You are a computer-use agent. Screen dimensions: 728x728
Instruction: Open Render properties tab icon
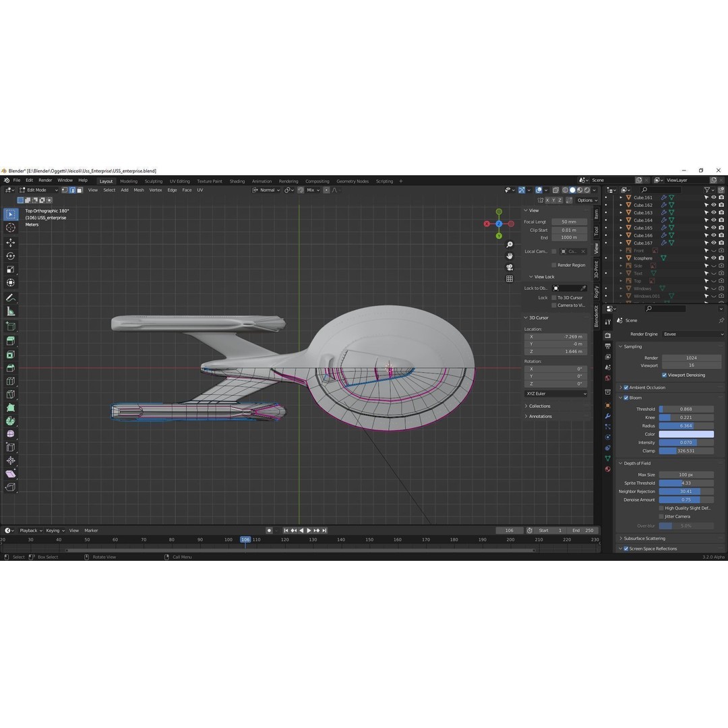(x=608, y=335)
